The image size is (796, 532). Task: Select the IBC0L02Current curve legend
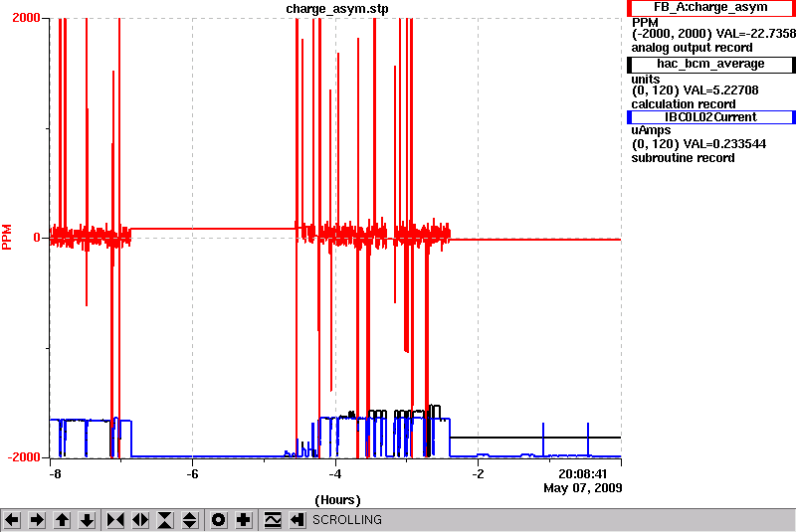tap(710, 117)
